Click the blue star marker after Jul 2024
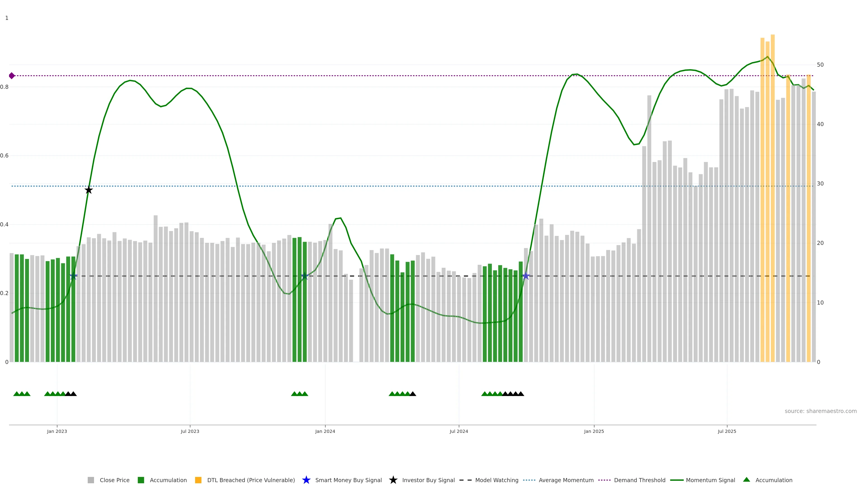The image size is (868, 488). click(x=526, y=276)
